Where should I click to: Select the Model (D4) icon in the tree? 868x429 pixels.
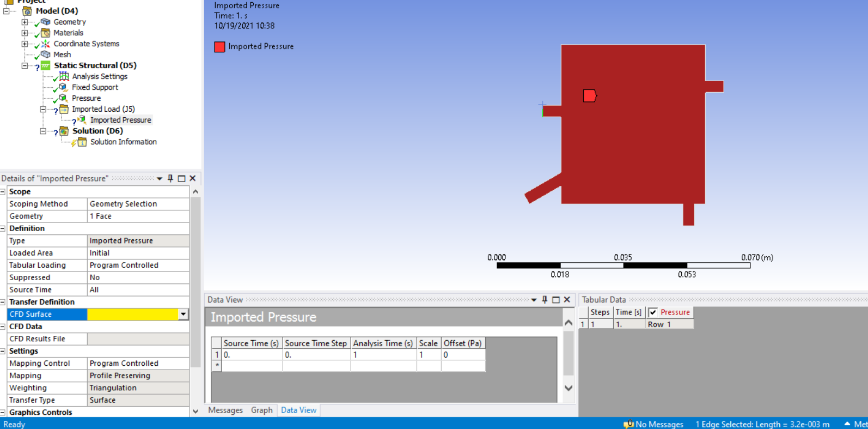click(x=27, y=11)
